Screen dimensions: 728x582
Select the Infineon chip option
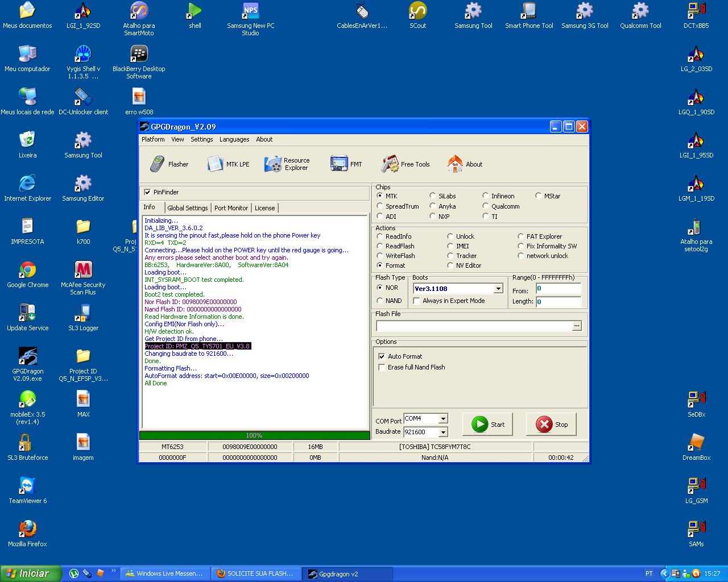(486, 196)
